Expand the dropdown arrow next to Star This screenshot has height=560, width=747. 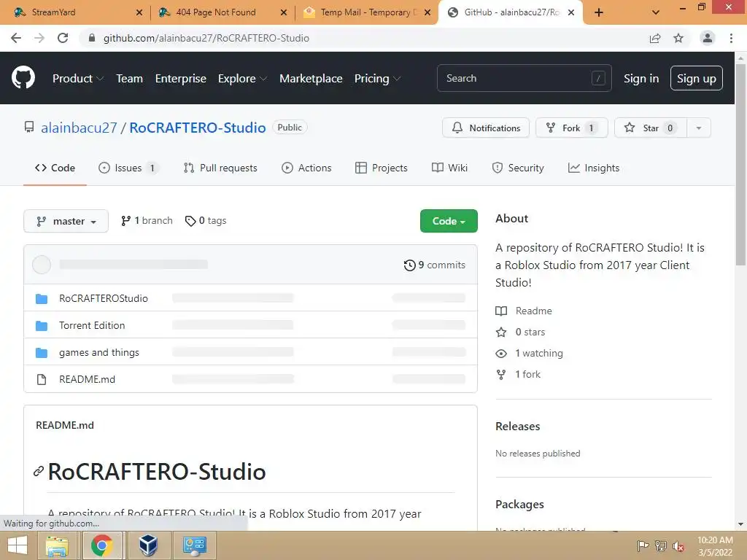[698, 128]
